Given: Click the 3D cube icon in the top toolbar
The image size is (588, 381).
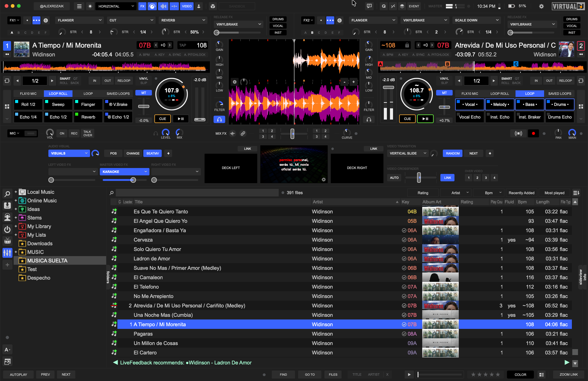Looking at the screenshot, I should (x=213, y=6).
